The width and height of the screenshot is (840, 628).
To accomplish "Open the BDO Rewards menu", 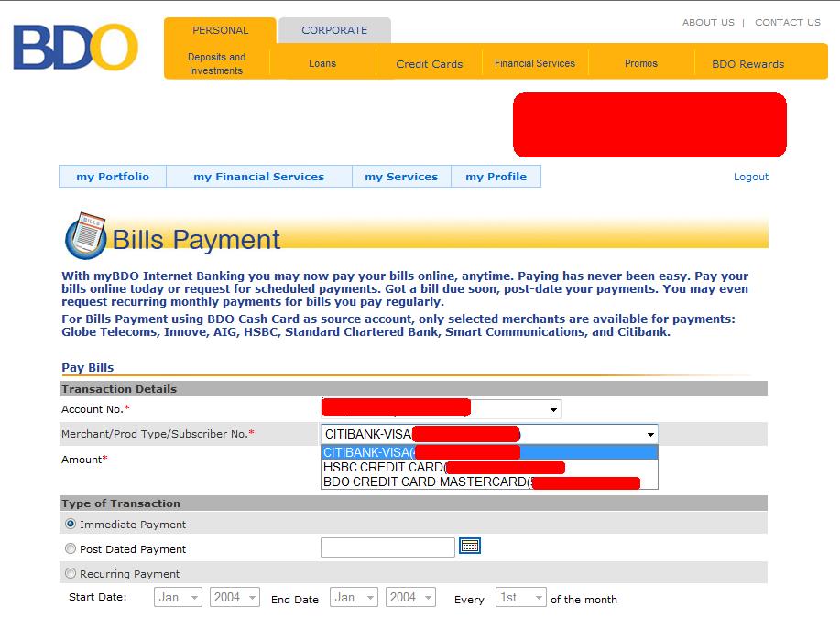I will pyautogui.click(x=747, y=64).
